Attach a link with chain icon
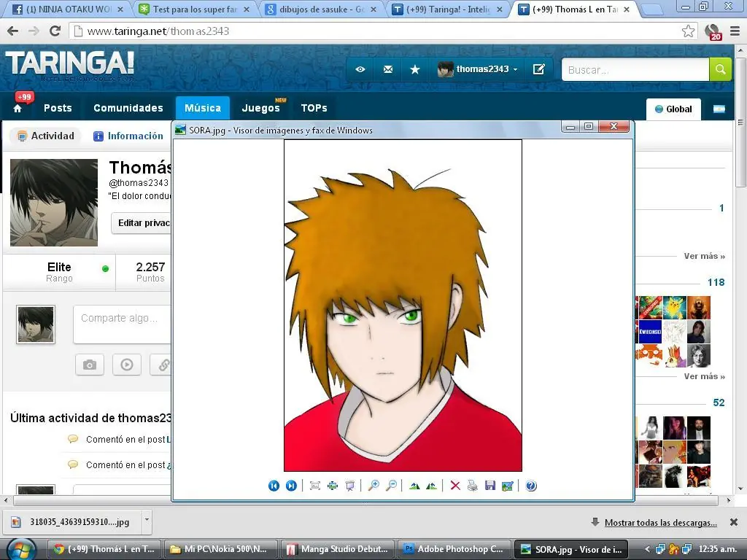 coord(162,365)
